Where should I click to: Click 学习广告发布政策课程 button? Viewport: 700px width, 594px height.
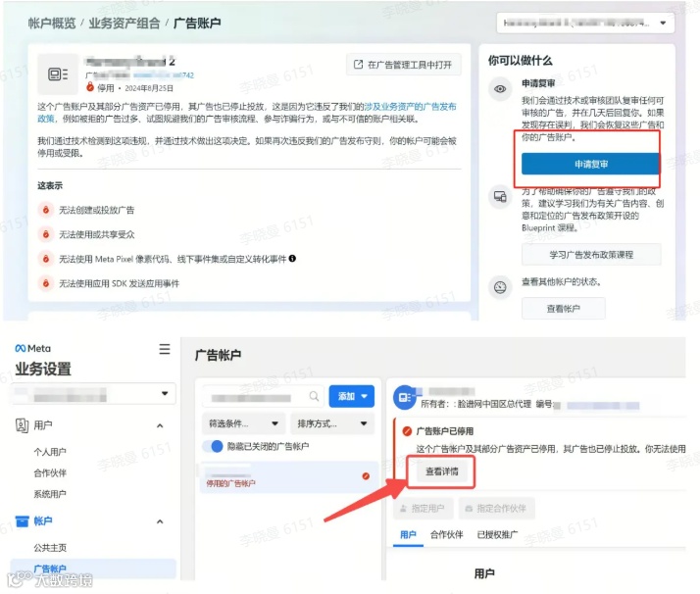click(x=591, y=255)
